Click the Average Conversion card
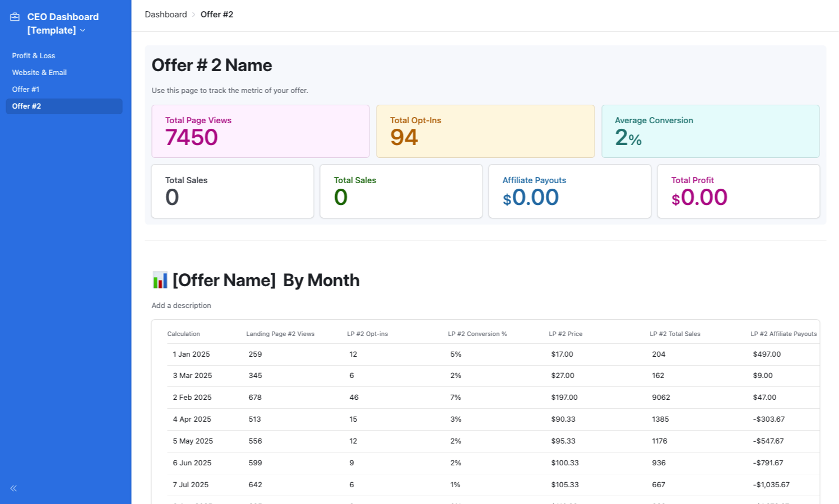Screen dimensions: 839x504 [710, 131]
